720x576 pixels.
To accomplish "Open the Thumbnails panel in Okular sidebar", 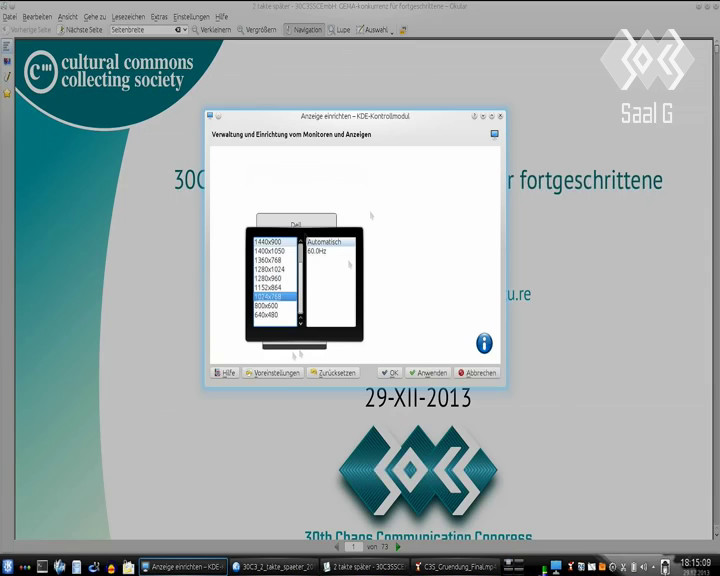I will tap(7, 61).
